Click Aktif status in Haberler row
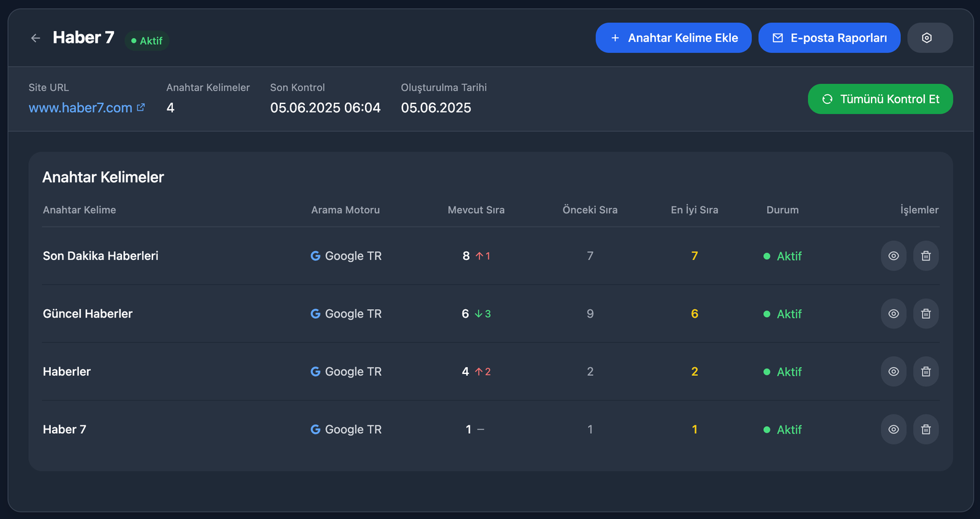Viewport: 980px width, 519px height. point(783,372)
